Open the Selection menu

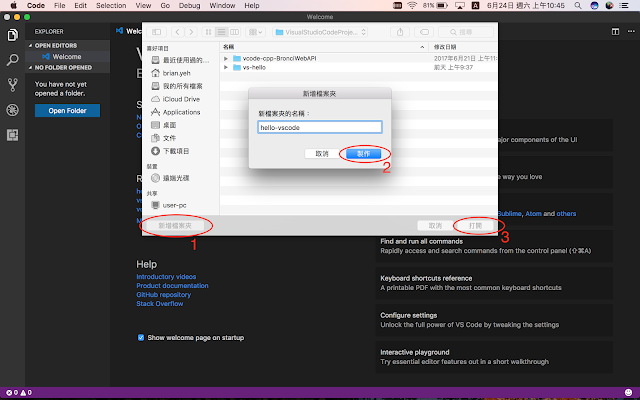[x=111, y=5]
